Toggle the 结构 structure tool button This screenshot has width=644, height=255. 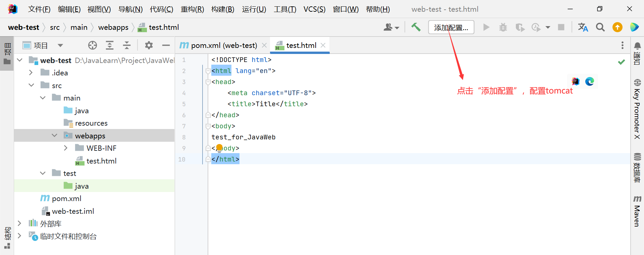coord(7,238)
